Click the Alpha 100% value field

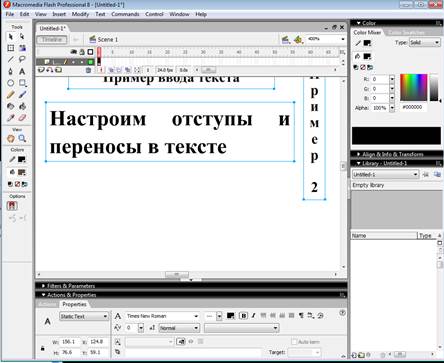point(380,108)
